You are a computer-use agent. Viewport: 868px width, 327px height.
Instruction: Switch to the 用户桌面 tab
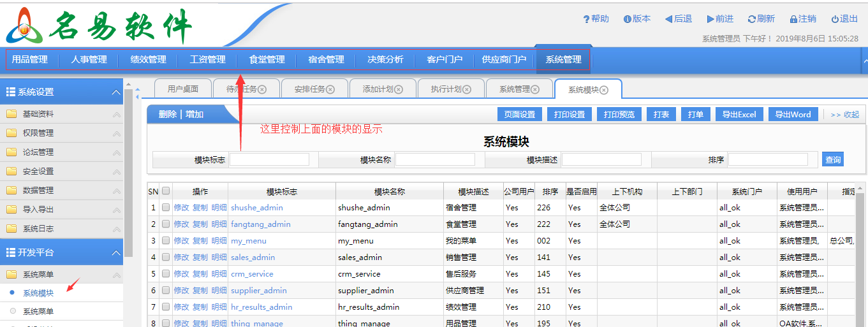182,89
